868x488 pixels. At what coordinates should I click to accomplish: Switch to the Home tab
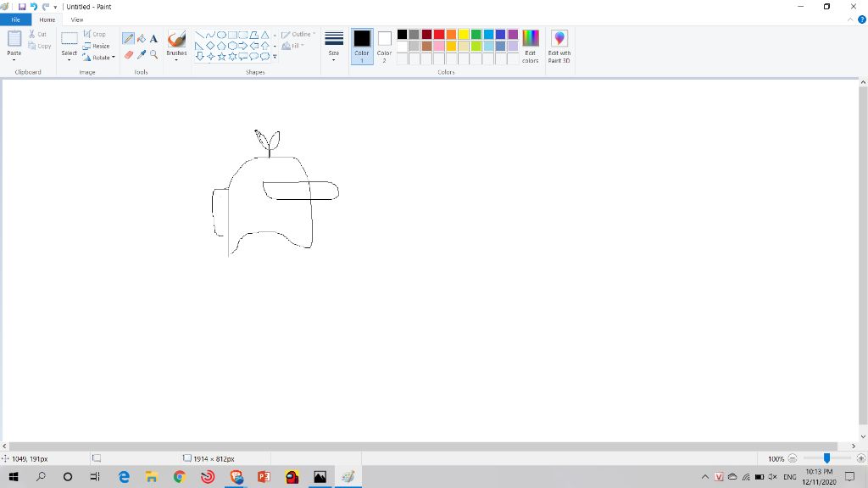click(x=47, y=19)
